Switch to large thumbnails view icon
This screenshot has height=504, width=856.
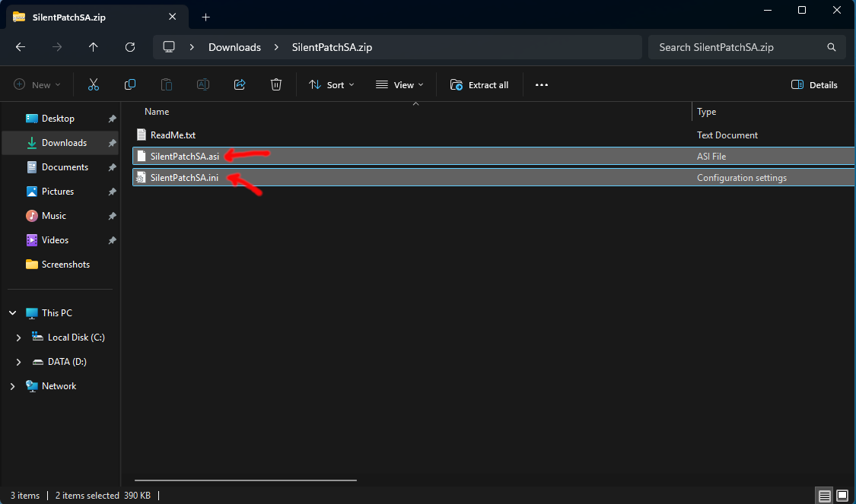click(842, 496)
